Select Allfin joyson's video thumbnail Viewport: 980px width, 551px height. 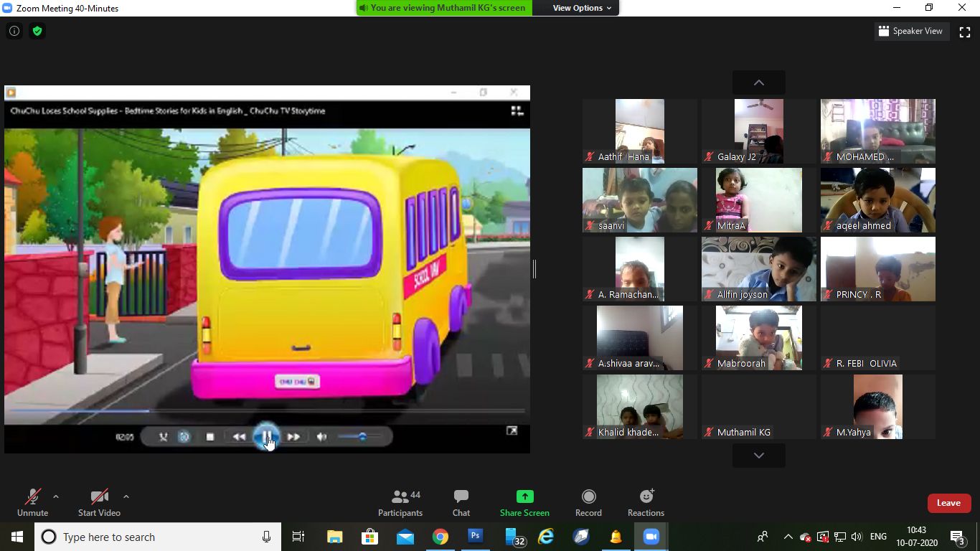(x=759, y=269)
